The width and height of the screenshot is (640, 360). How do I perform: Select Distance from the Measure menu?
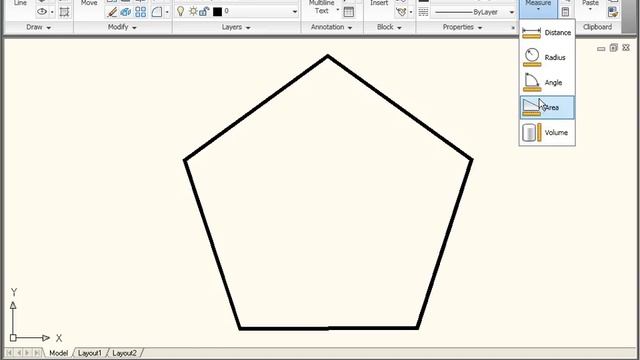547,32
